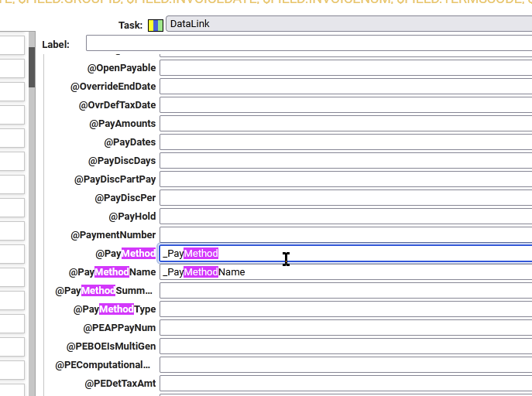This screenshot has width=532, height=396.
Task: Click the @PayMethodName parameter label
Action: 112,272
